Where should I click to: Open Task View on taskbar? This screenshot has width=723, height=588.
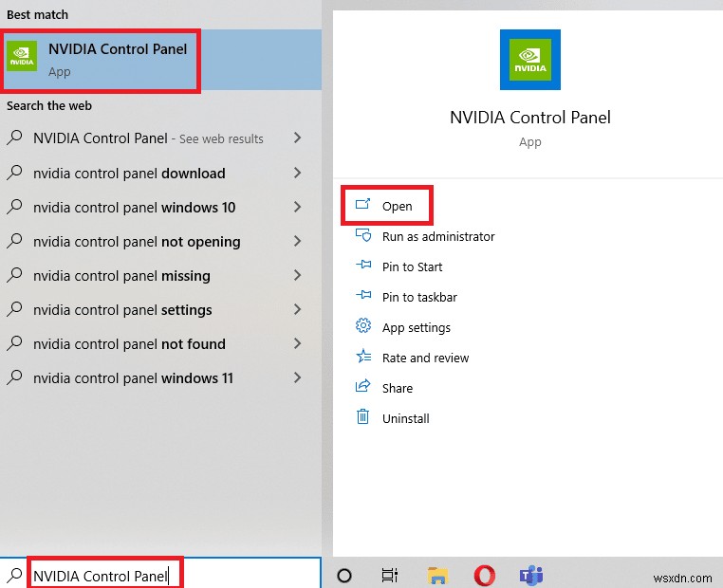(x=390, y=575)
